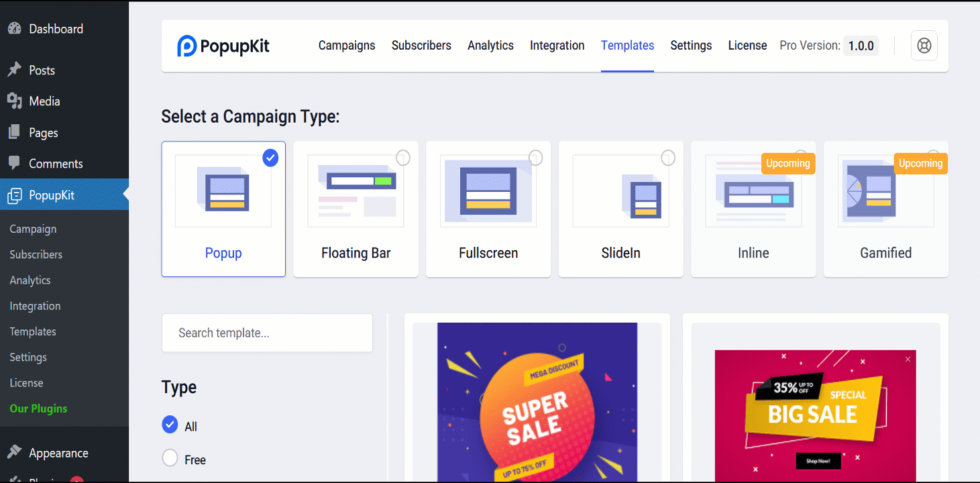Click the Appearance brush icon
This screenshot has width=980, height=483.
point(14,453)
